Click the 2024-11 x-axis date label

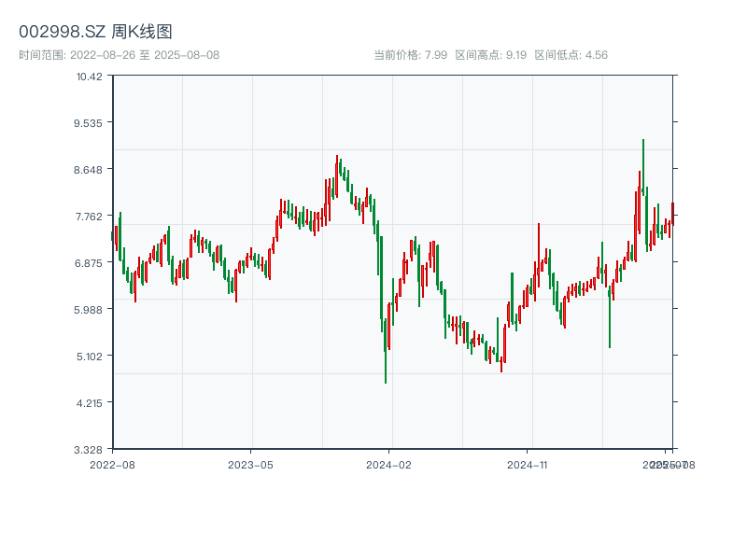coord(529,464)
